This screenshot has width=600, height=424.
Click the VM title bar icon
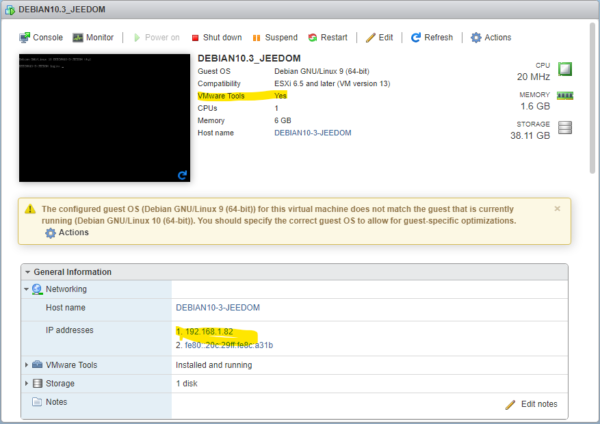click(10, 10)
